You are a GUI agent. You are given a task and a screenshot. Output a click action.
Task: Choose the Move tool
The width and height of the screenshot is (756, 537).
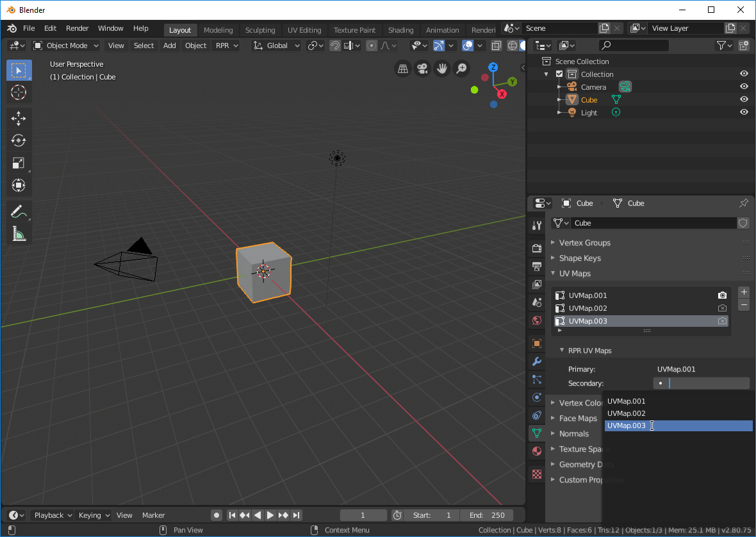pyautogui.click(x=19, y=119)
